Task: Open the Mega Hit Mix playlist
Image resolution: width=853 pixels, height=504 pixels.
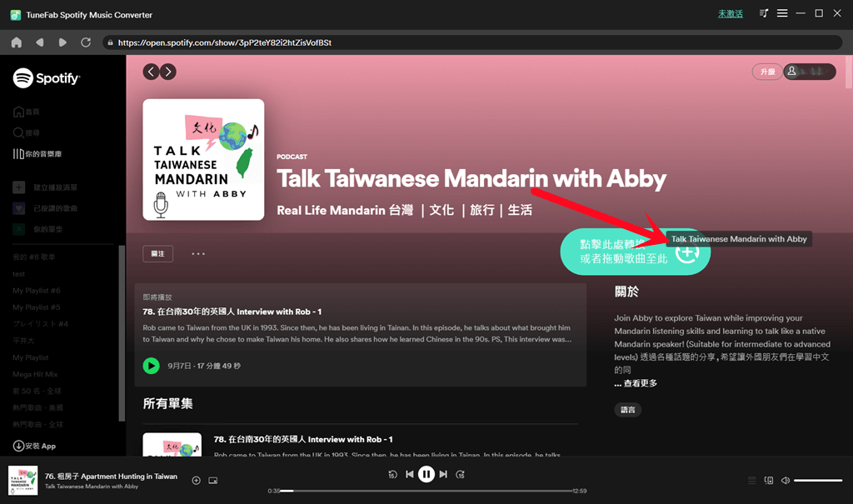Action: [x=35, y=375]
